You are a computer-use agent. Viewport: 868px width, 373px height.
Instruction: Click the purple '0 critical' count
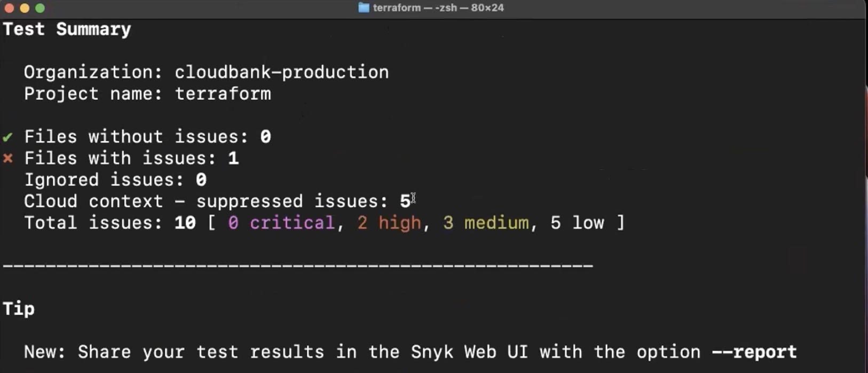(282, 223)
